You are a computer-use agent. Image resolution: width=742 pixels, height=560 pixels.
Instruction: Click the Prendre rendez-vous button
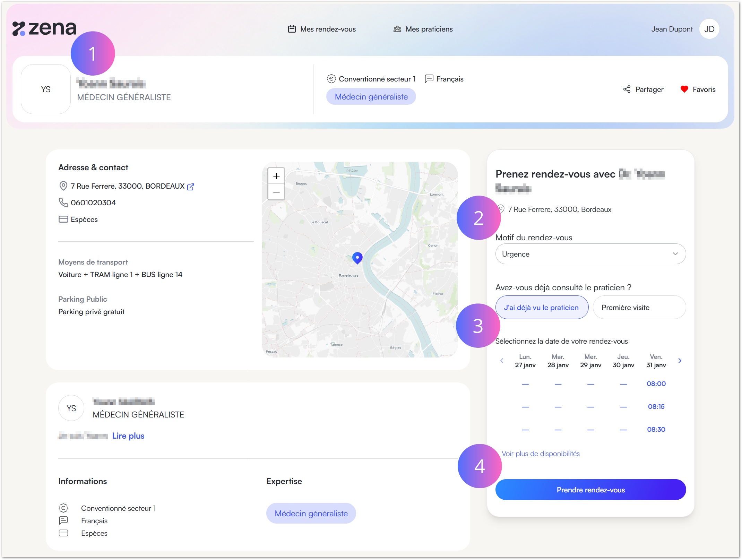pos(590,490)
